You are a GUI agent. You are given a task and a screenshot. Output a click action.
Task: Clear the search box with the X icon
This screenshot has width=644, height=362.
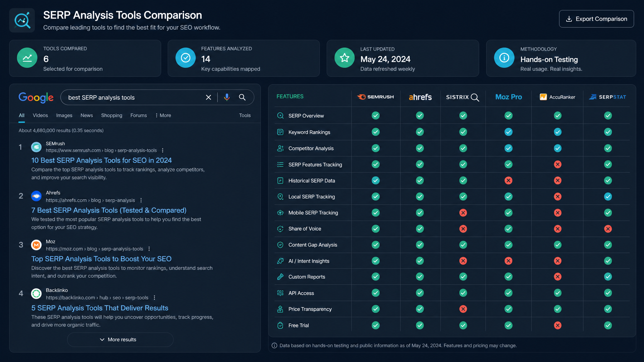(x=208, y=97)
